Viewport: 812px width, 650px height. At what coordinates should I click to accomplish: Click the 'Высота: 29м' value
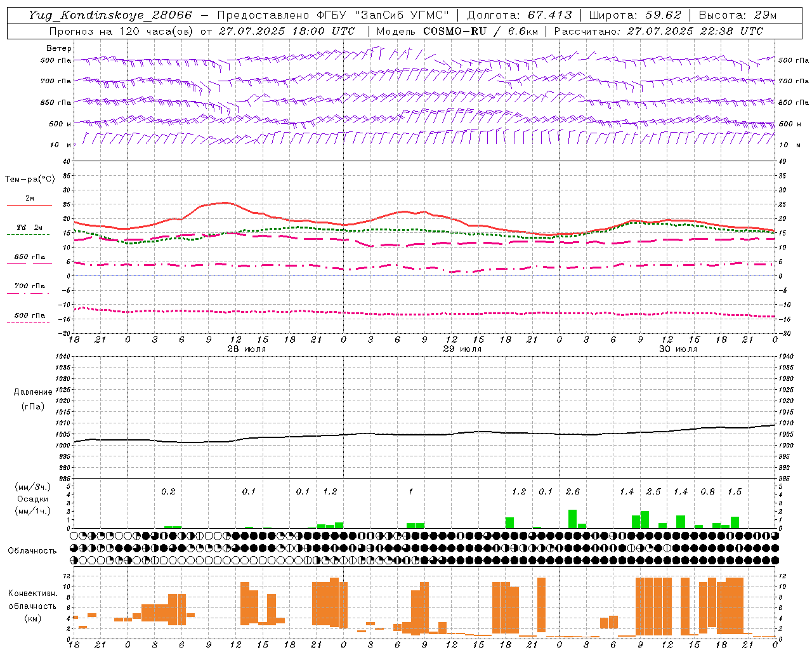click(x=737, y=15)
